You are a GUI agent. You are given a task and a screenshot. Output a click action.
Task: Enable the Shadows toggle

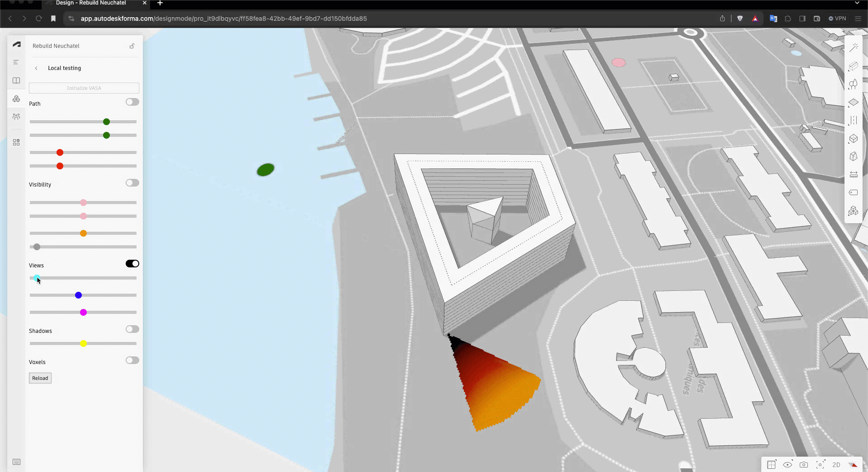click(x=132, y=329)
